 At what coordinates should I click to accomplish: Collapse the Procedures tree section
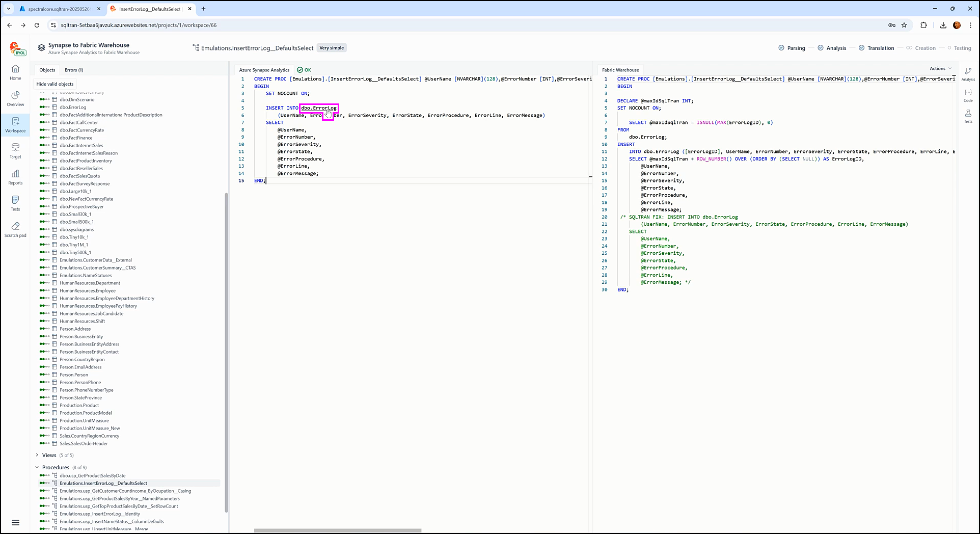[37, 467]
